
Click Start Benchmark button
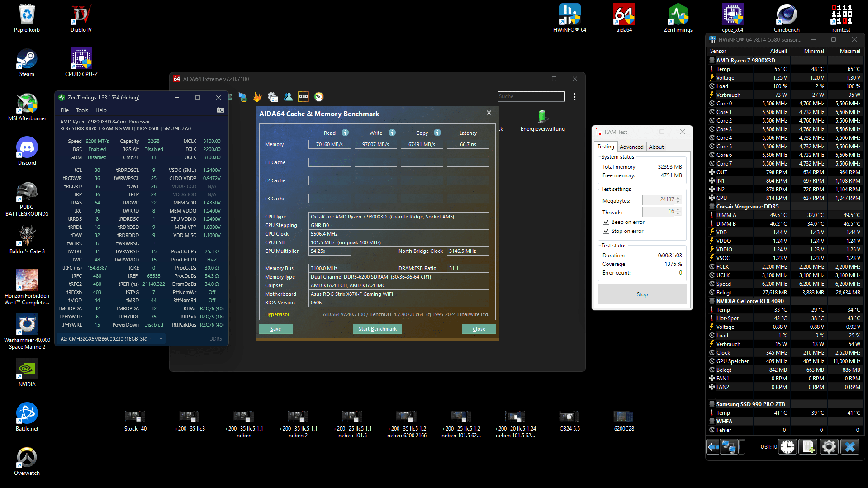[377, 329]
